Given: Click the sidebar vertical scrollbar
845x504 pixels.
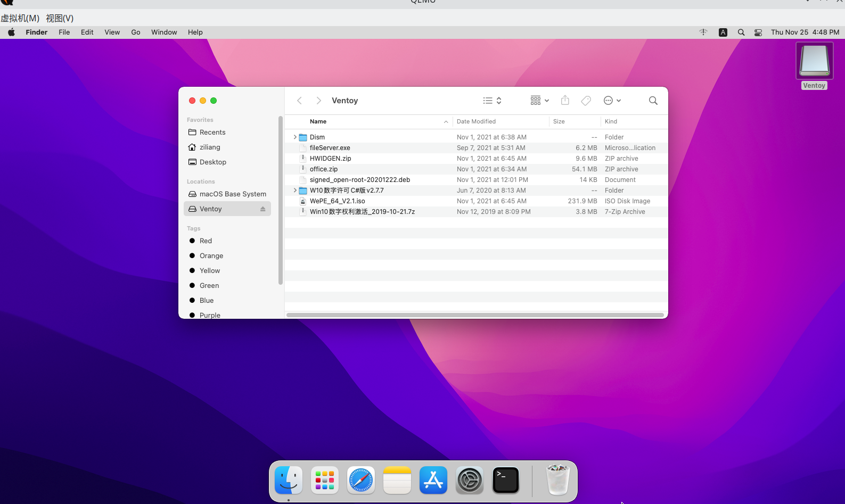Looking at the screenshot, I should pyautogui.click(x=280, y=200).
